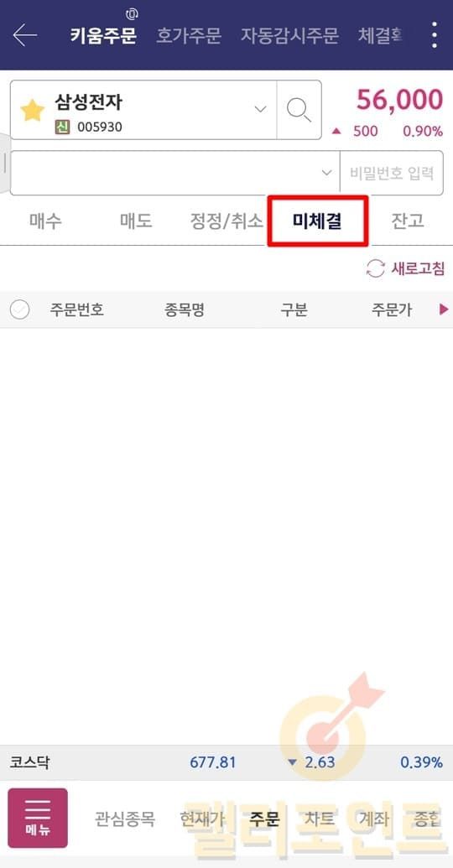The image size is (453, 868).
Task: Tap the 코스닥 index ticker row
Action: coord(226,762)
